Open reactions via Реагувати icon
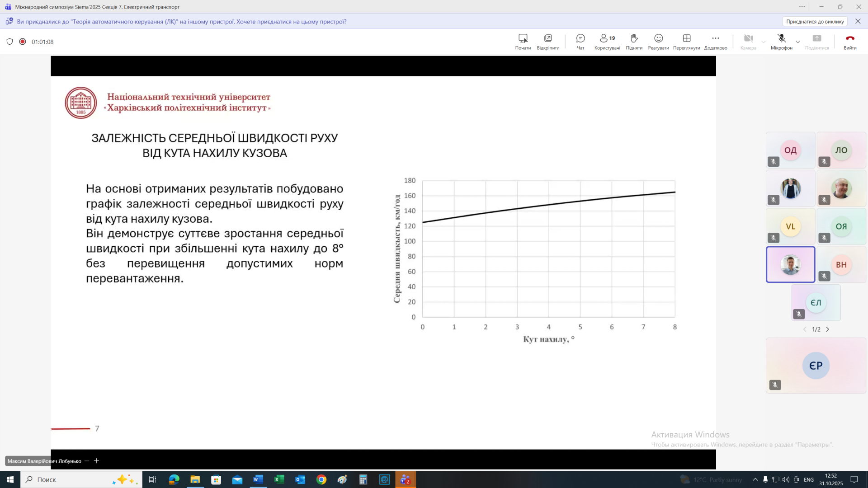This screenshot has width=868, height=488. (658, 41)
